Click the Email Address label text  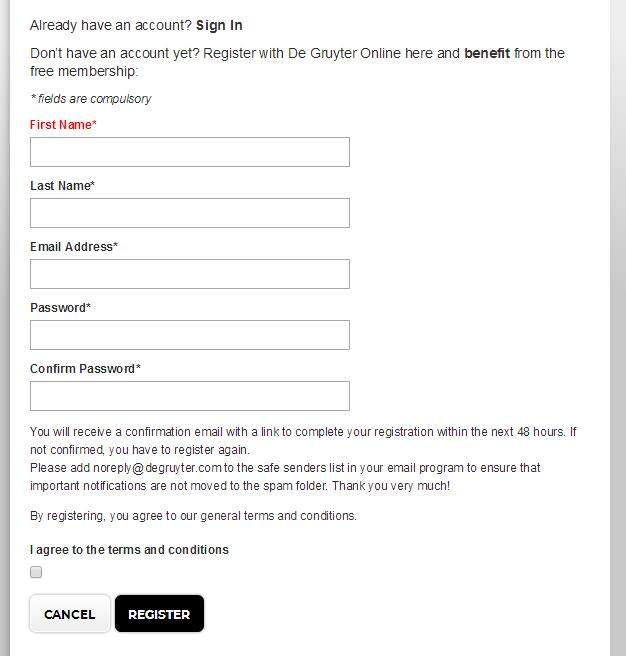73,247
